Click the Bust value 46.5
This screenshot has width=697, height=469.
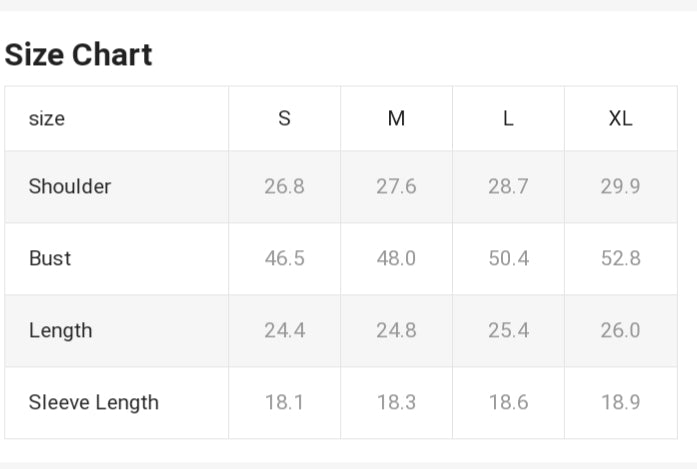tap(284, 258)
